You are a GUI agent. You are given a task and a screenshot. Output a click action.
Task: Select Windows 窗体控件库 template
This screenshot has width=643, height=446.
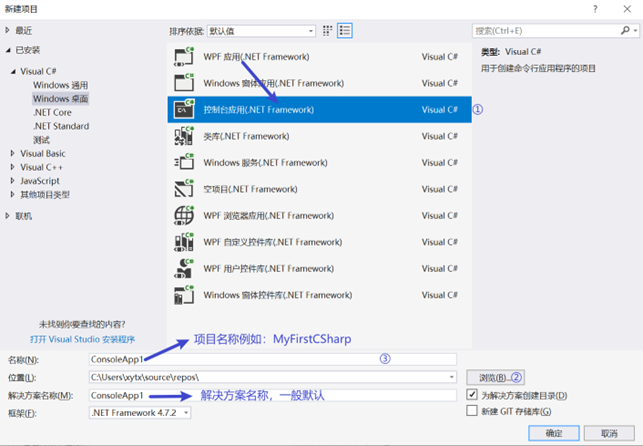point(319,295)
